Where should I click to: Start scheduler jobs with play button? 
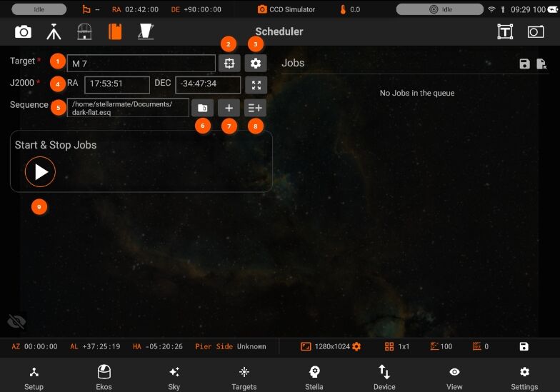click(40, 171)
